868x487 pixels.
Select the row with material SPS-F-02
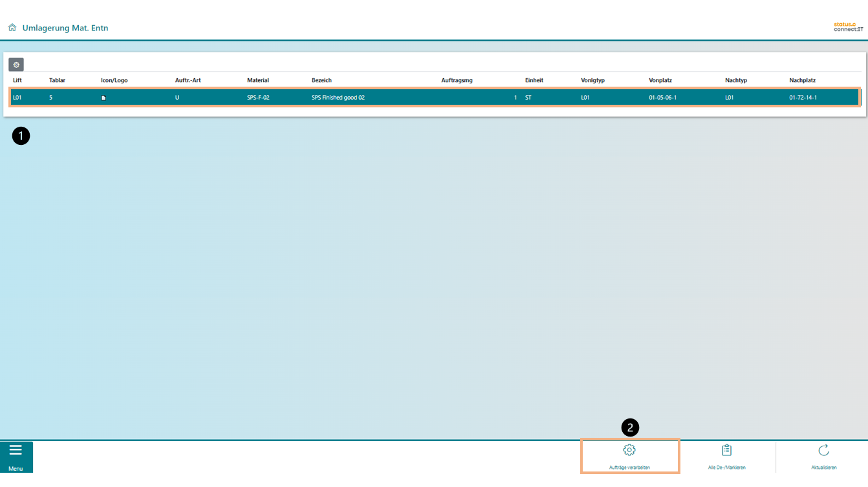point(258,98)
